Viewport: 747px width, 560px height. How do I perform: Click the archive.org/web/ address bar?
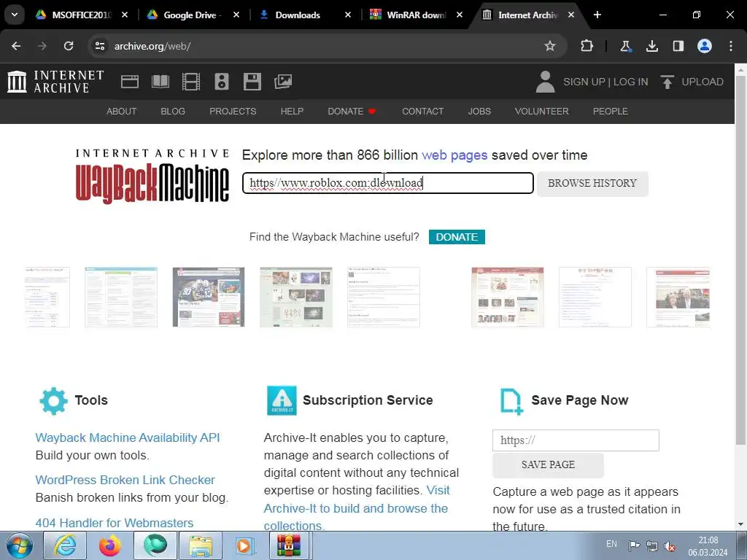pos(328,46)
